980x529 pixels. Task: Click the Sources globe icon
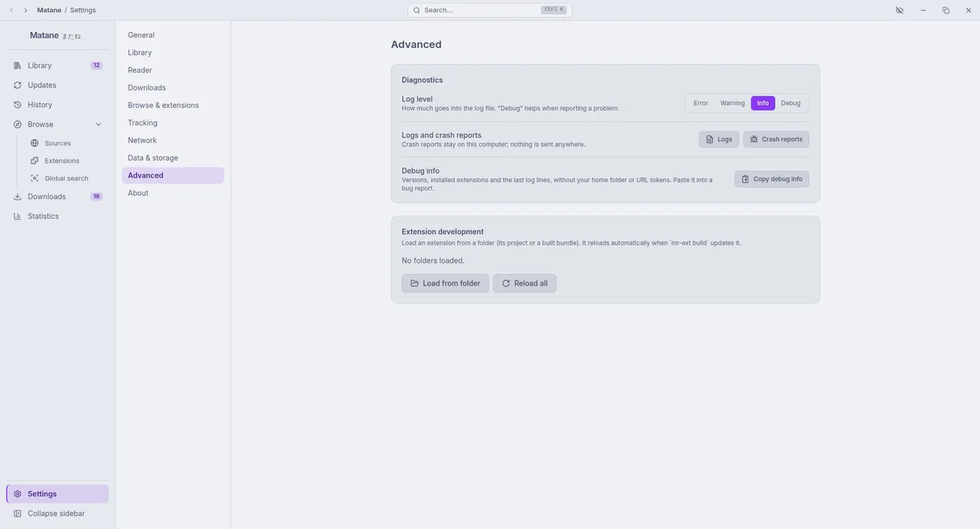tap(34, 143)
